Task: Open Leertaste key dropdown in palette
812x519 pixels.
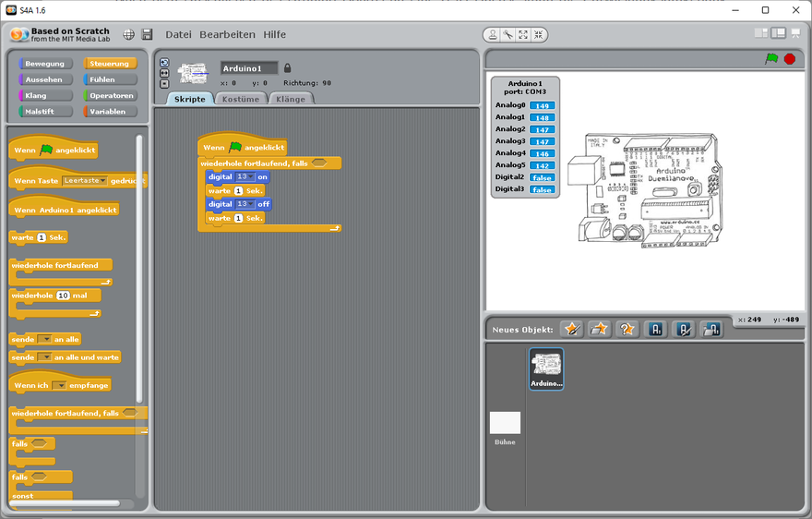Action: (x=84, y=180)
